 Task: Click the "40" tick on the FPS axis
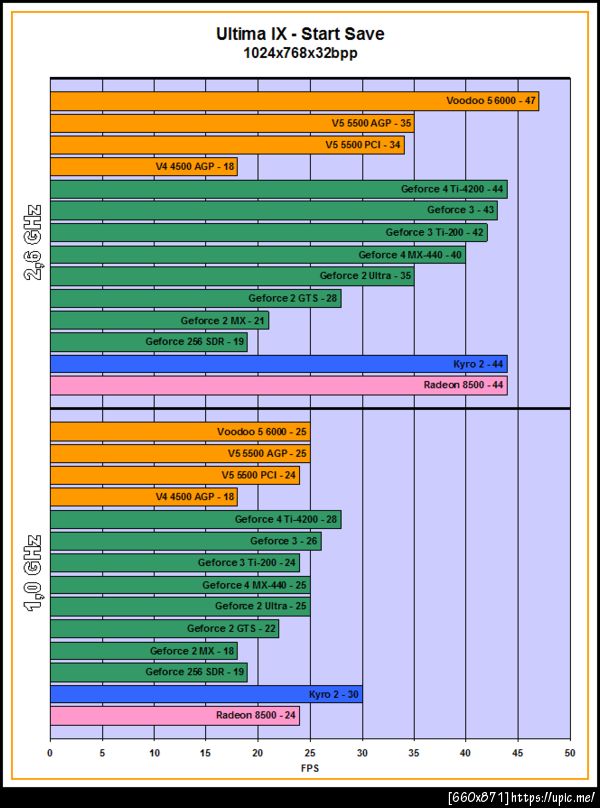[x=466, y=752]
